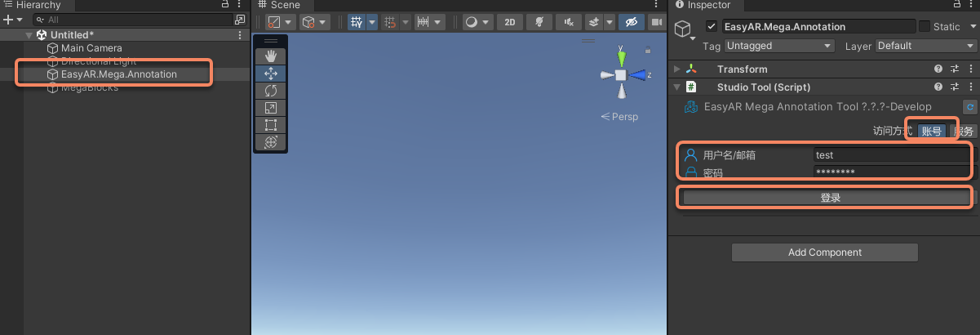Pick the combined Transform tool
The image size is (980, 335).
(271, 142)
